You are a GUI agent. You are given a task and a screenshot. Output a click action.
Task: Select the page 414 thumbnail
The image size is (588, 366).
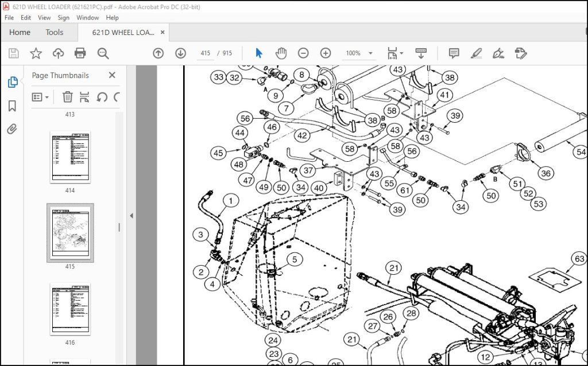click(x=70, y=157)
